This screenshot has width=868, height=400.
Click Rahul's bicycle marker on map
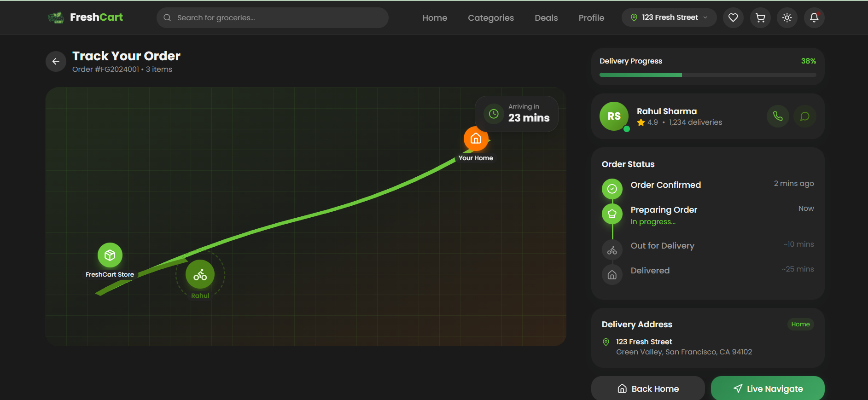tap(200, 274)
